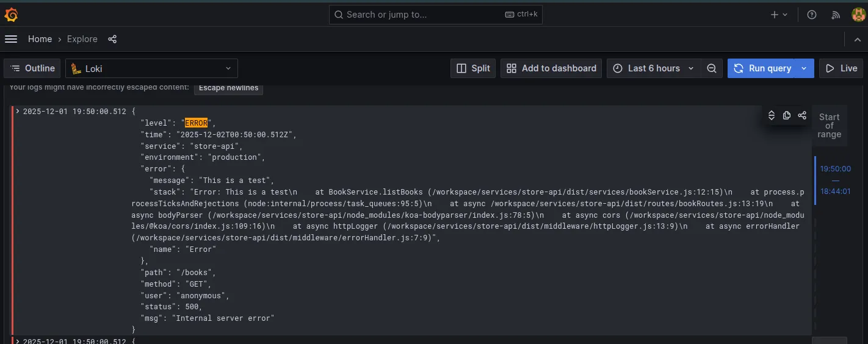This screenshot has height=344, width=868.
Task: Open the Last 6 hours time picker
Action: click(654, 68)
